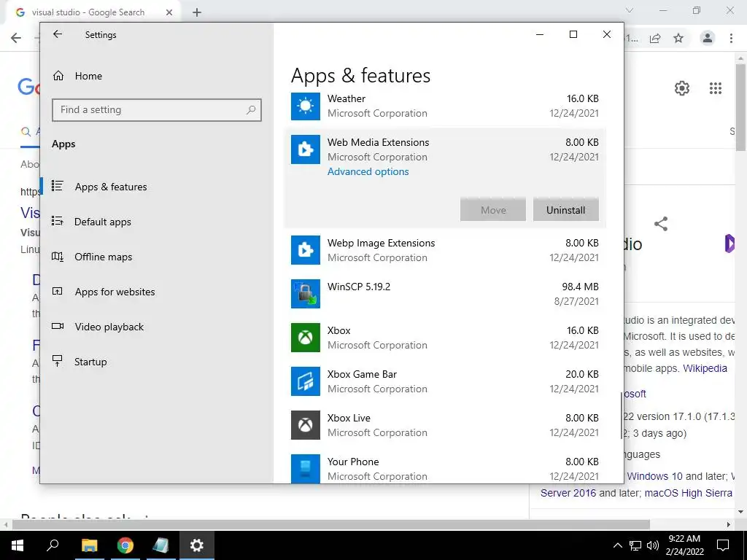The image size is (747, 560).
Task: Click Chrome's vertical page scrollbar
Action: [741, 109]
